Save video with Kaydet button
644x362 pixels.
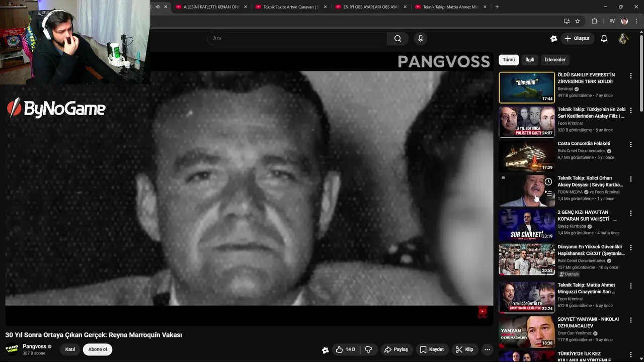pyautogui.click(x=432, y=349)
